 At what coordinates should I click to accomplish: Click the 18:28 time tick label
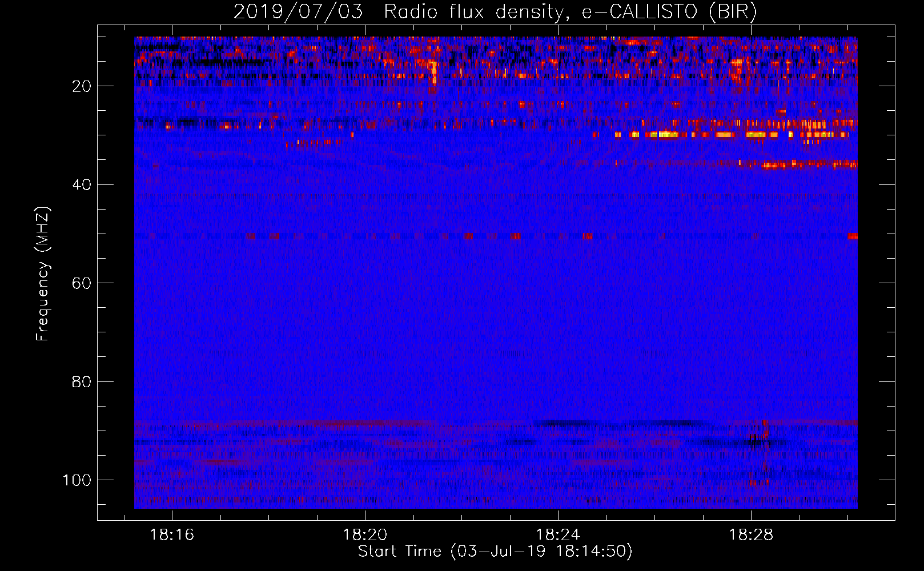click(751, 534)
